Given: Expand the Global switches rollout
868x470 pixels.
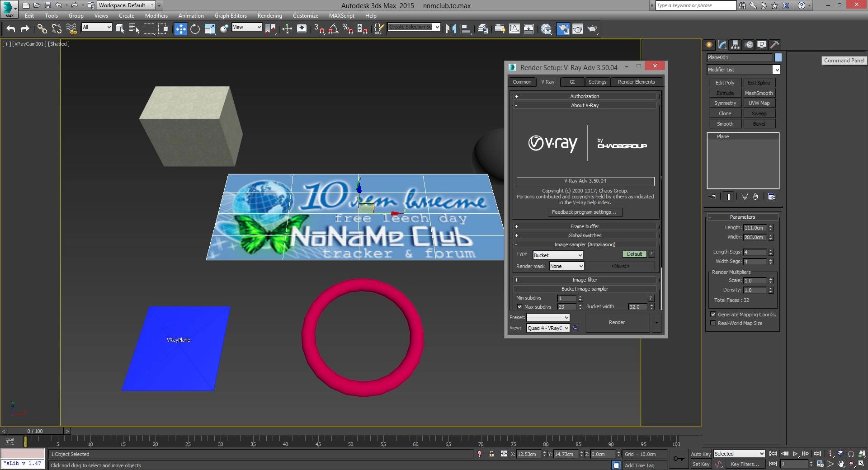Looking at the screenshot, I should click(585, 235).
